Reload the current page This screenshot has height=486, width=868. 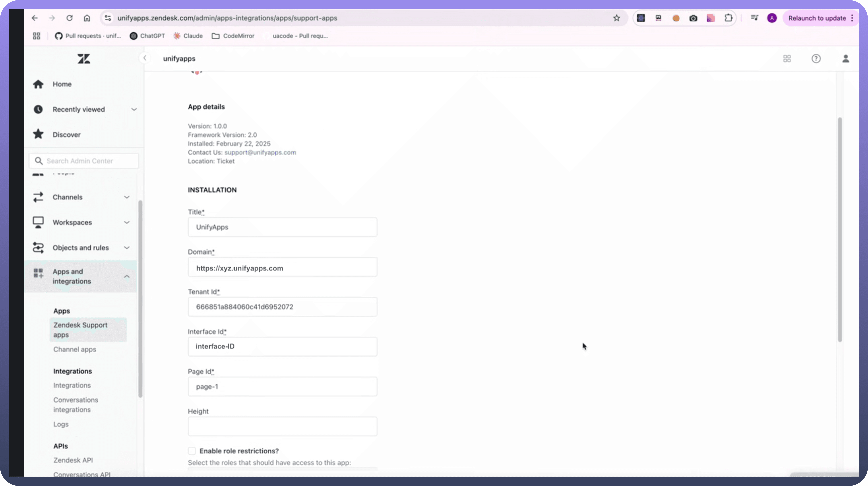(x=69, y=18)
